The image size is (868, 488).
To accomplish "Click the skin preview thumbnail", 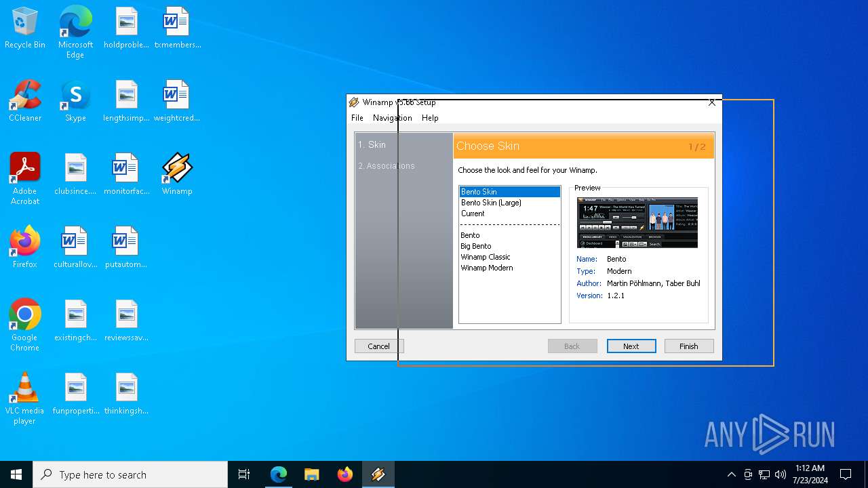I will [x=637, y=222].
